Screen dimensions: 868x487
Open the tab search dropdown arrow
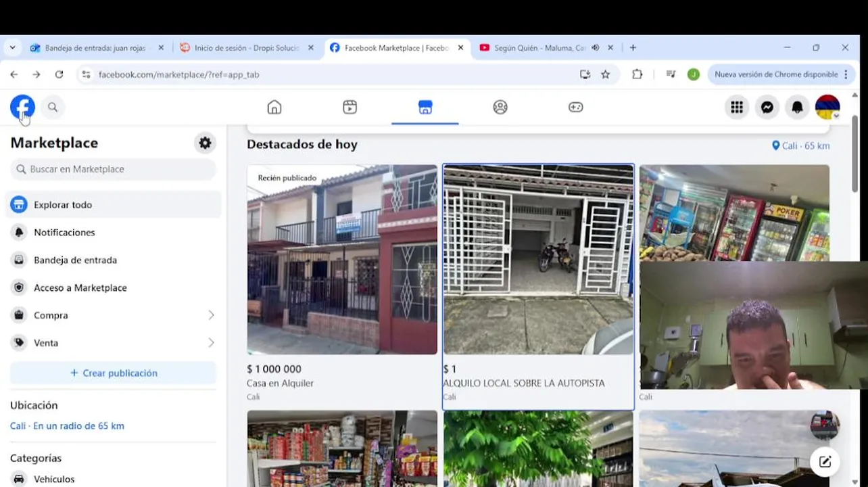click(12, 48)
